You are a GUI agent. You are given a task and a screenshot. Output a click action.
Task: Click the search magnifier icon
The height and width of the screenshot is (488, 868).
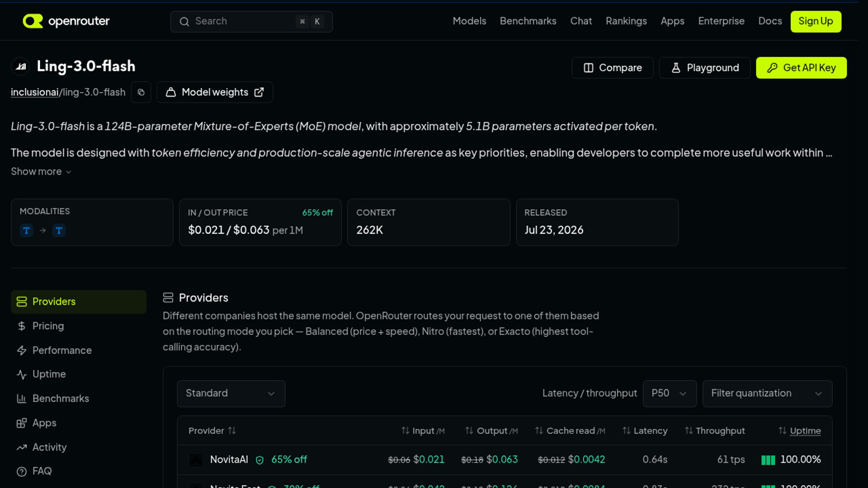[x=184, y=22]
